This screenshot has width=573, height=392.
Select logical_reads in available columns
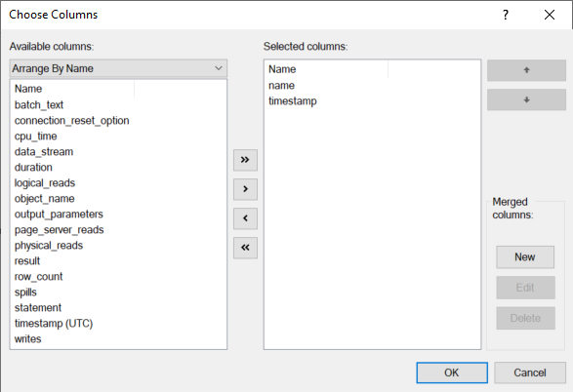click(45, 183)
